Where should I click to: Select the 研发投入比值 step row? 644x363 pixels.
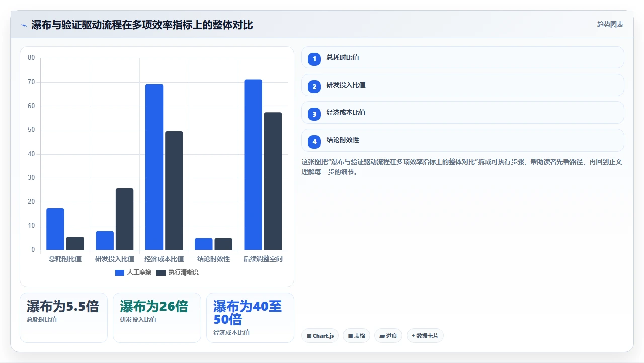point(463,85)
